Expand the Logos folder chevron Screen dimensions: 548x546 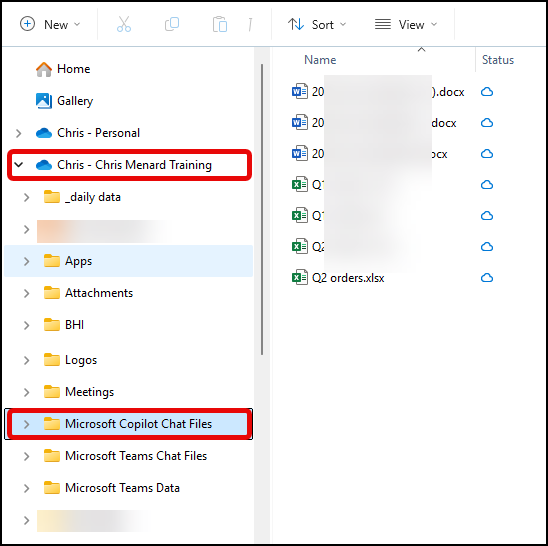tap(27, 360)
